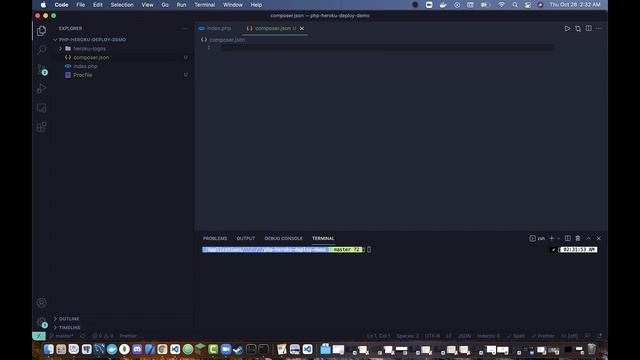The height and width of the screenshot is (360, 640).
Task: Open the Apple menu
Action: point(43,5)
